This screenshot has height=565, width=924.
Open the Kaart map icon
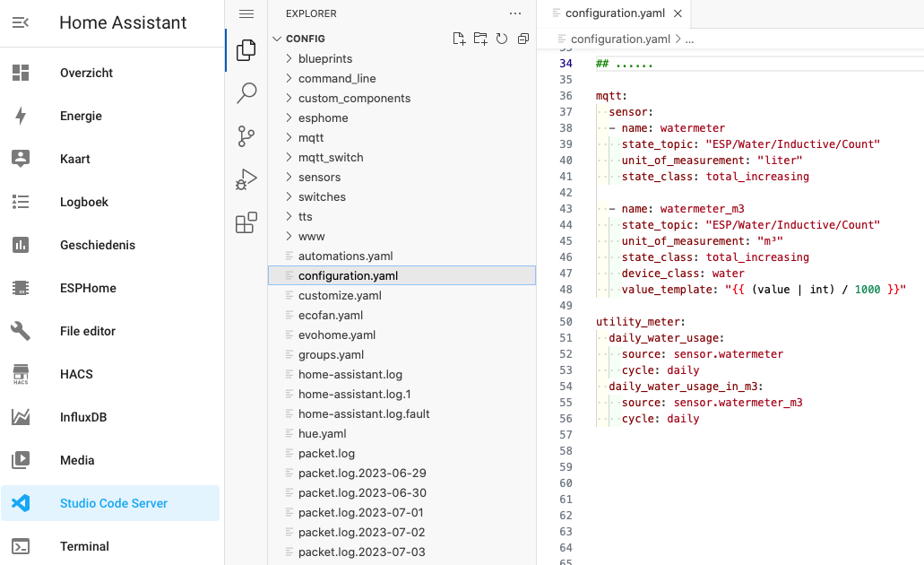click(21, 159)
